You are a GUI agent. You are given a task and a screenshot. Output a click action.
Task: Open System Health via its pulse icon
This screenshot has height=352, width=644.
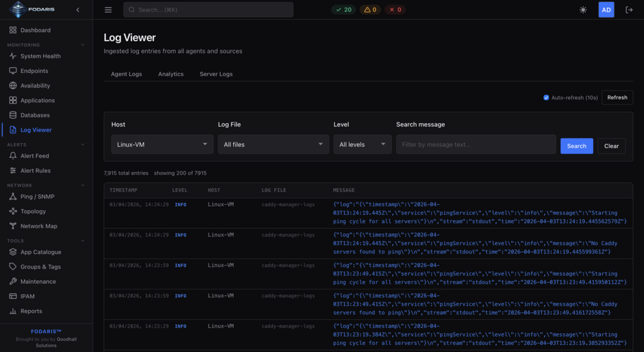click(13, 56)
